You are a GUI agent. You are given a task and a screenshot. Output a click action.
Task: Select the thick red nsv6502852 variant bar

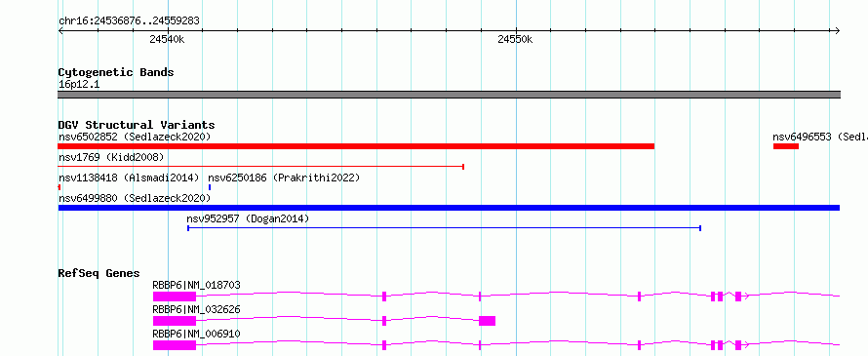[x=356, y=146]
